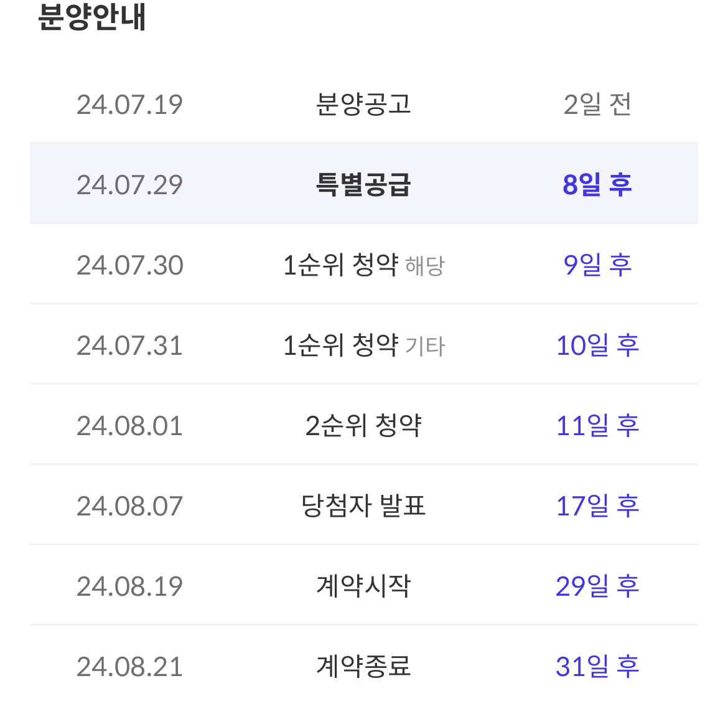Click the 해당 sub-label next to 1순위 청약

(427, 266)
